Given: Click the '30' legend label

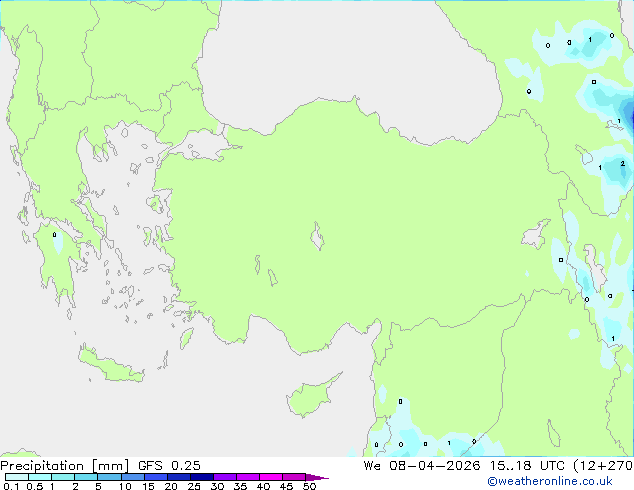Looking at the screenshot, I should coord(217,486).
